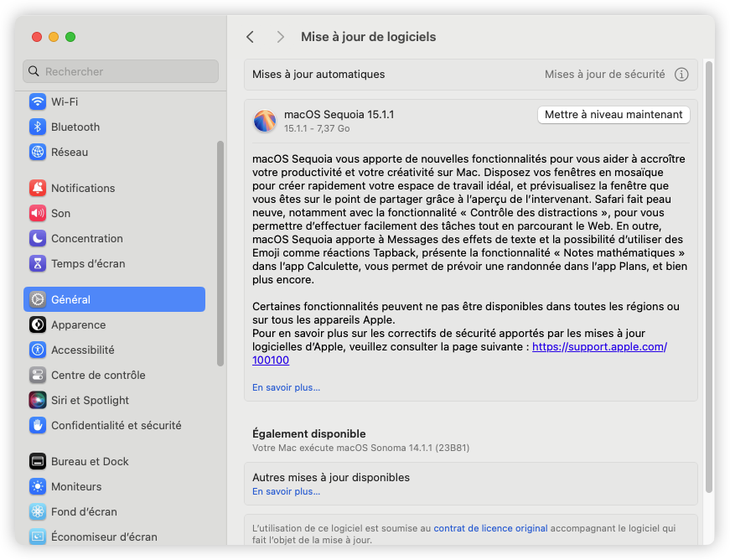Click Autres mises à jour disponibles text
The image size is (730, 560).
(331, 478)
